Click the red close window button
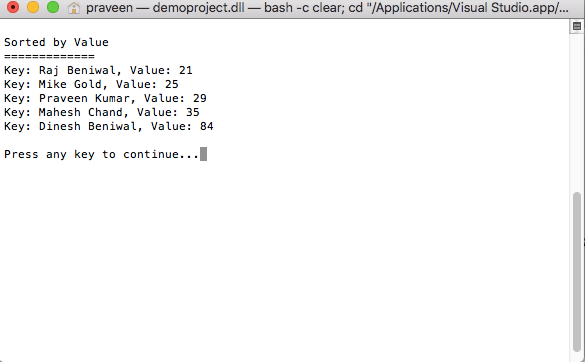 13,7
